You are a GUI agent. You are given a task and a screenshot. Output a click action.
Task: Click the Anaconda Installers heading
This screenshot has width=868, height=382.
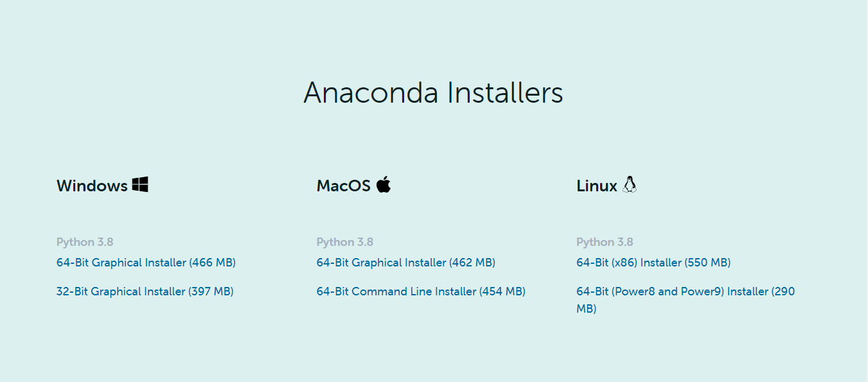click(433, 93)
